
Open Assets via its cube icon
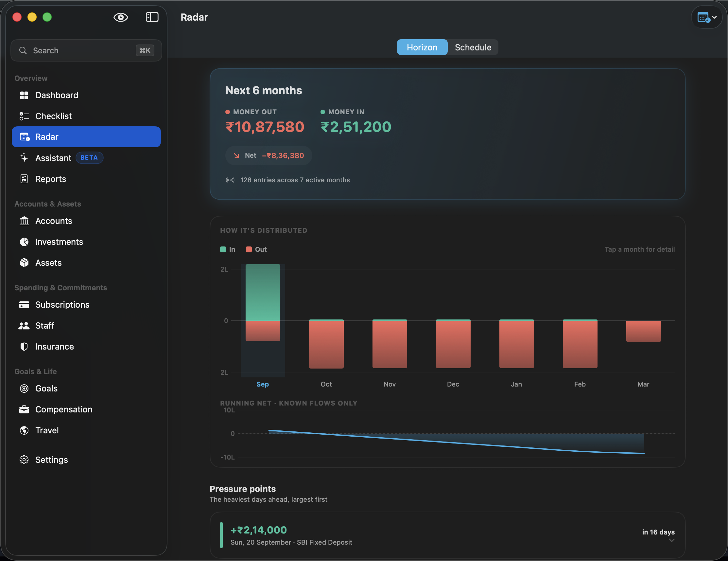point(24,263)
